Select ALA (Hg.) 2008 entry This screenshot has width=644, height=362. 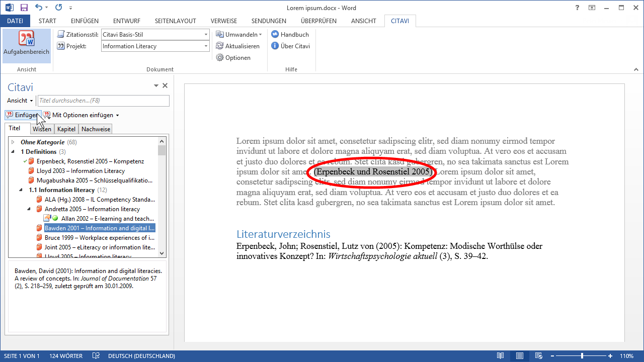100,200
